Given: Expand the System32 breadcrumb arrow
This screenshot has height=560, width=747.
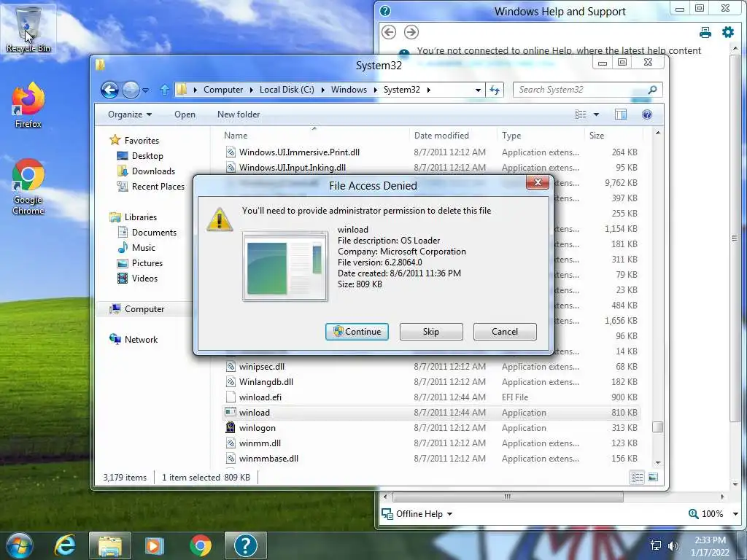Looking at the screenshot, I should coord(429,90).
